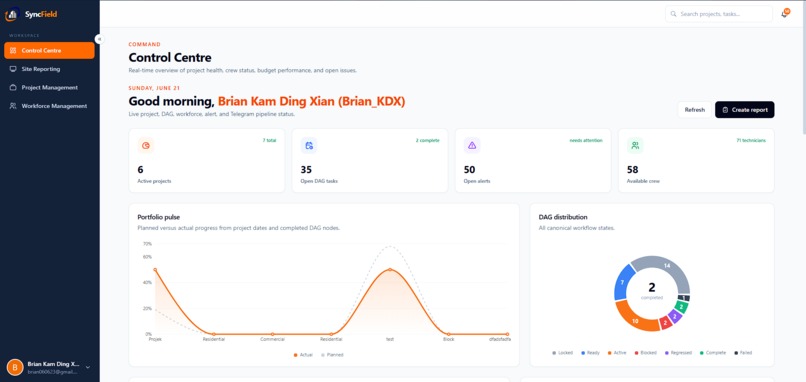The image size is (806, 382).
Task: Click the orange donut segment labeled 10
Action: [635, 320]
